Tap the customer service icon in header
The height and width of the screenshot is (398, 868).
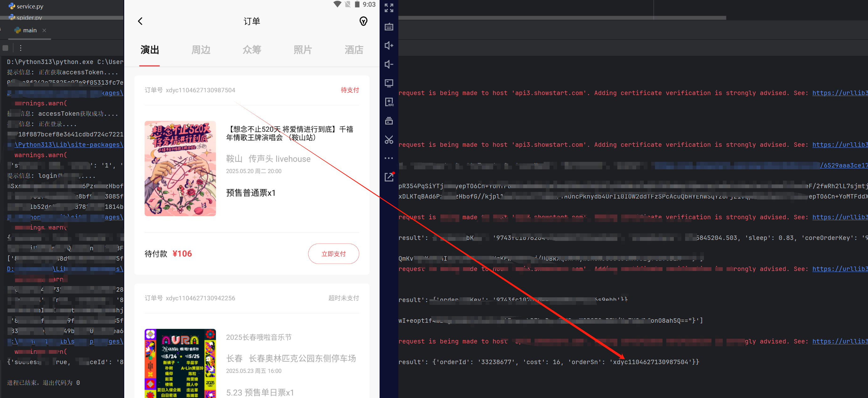[x=363, y=21]
